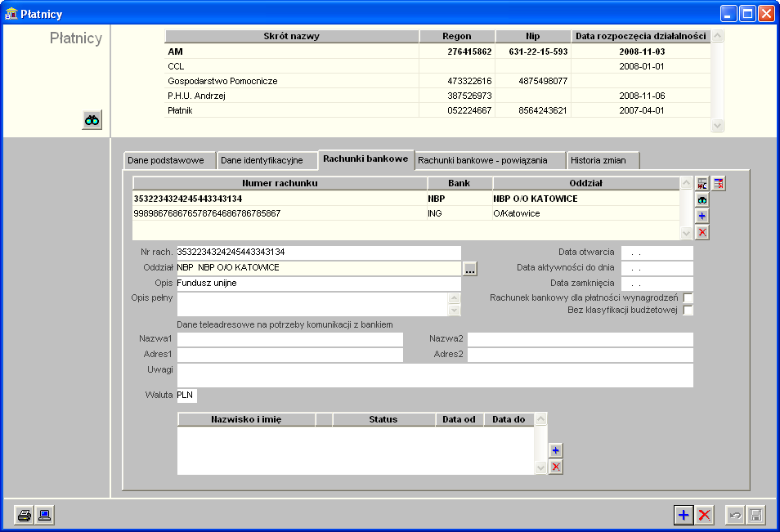Select payer P.H.U. Andrzej
780x532 pixels.
(x=437, y=96)
